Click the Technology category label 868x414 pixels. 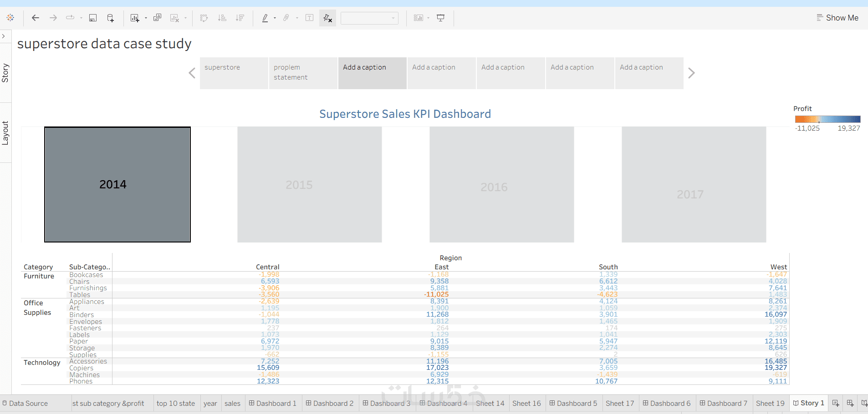tap(42, 363)
